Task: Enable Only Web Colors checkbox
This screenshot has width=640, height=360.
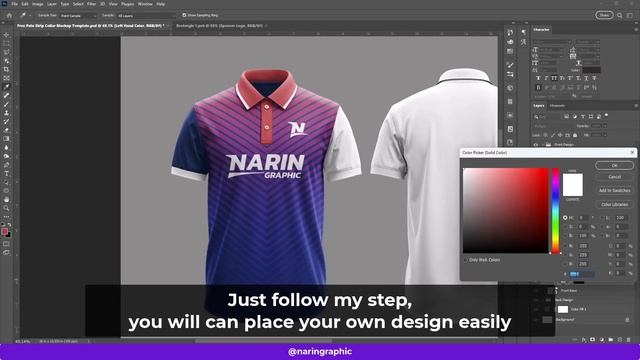Action: pyautogui.click(x=466, y=260)
